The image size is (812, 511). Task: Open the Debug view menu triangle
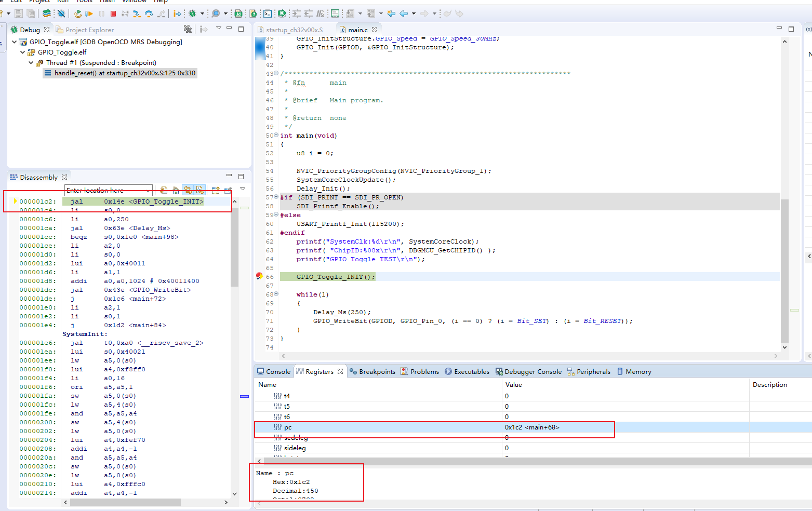[219, 28]
